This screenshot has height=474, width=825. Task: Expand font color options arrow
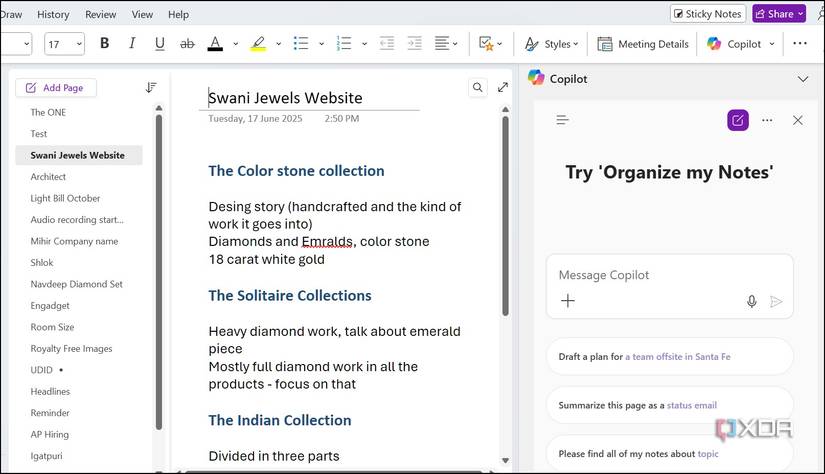pos(235,44)
